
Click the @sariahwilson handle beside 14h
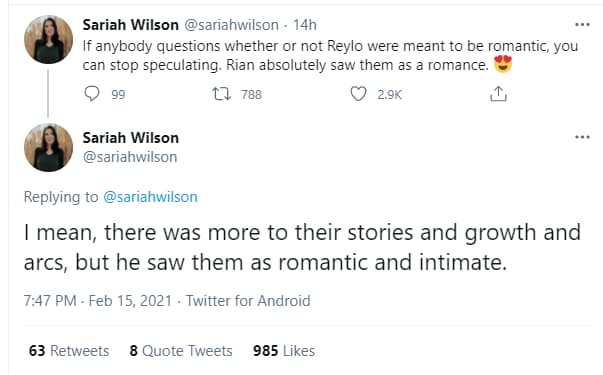tap(232, 25)
